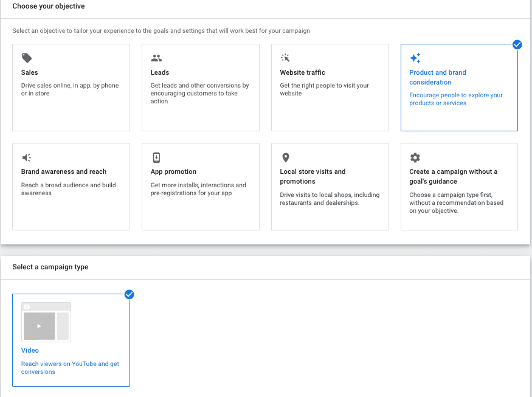532x397 pixels.
Task: Open the Leads objective card
Action: click(x=201, y=87)
